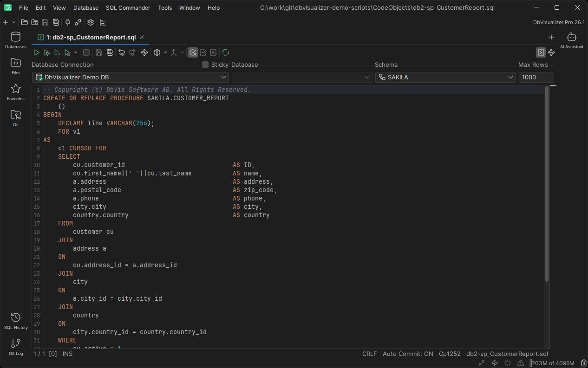This screenshot has width=588, height=368.
Task: Open the Databases sidebar panel
Action: coord(16,40)
